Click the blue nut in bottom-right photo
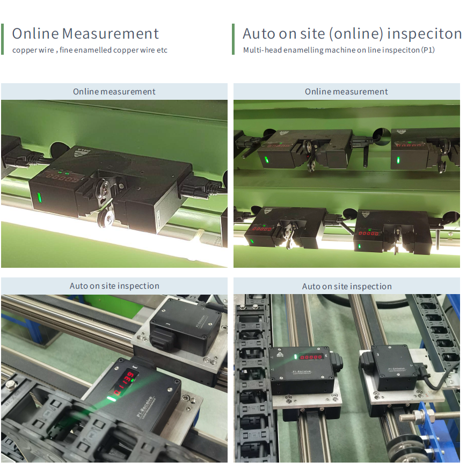The height and width of the screenshot is (476, 474). (429, 417)
